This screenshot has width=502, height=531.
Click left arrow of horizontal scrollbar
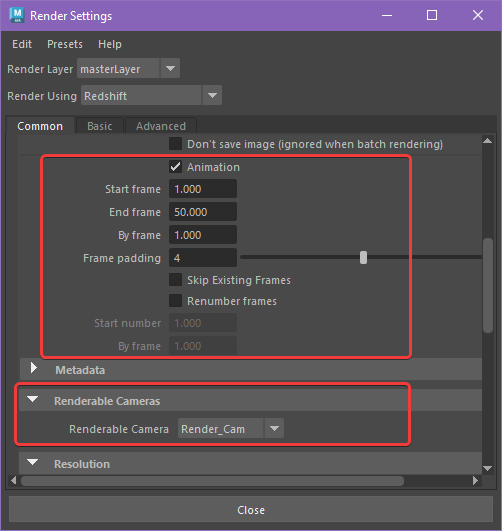(x=14, y=480)
